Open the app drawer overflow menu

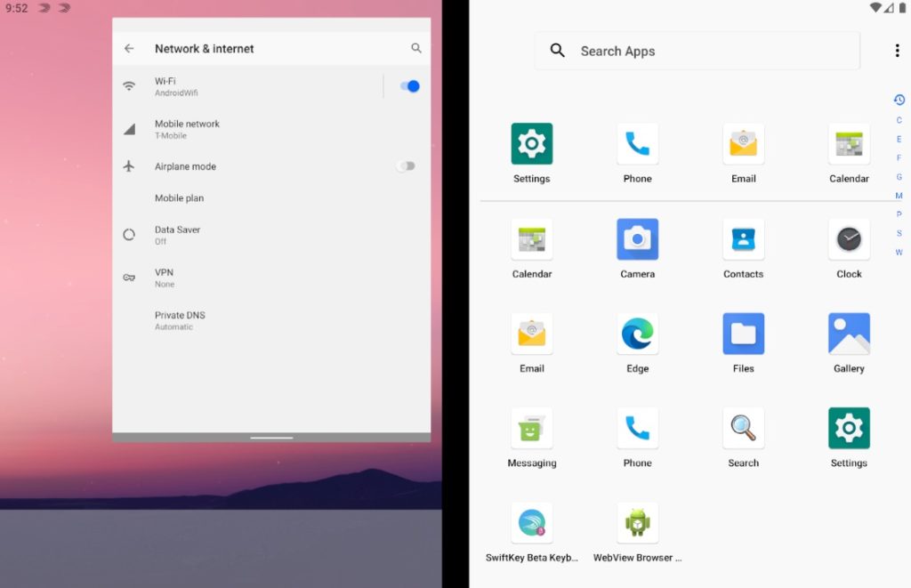point(898,51)
